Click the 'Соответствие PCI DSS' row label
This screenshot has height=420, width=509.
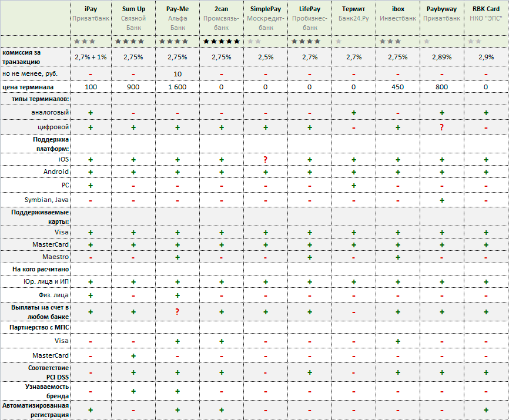[x=48, y=372]
